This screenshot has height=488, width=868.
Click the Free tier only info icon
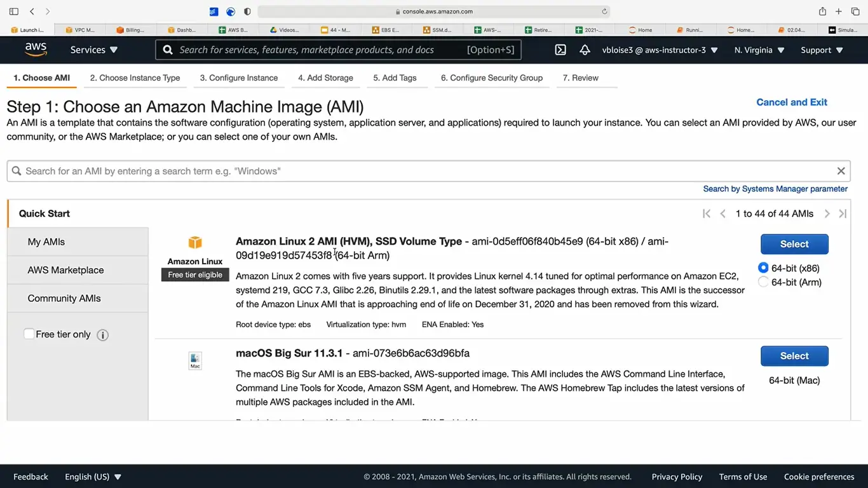click(x=102, y=335)
